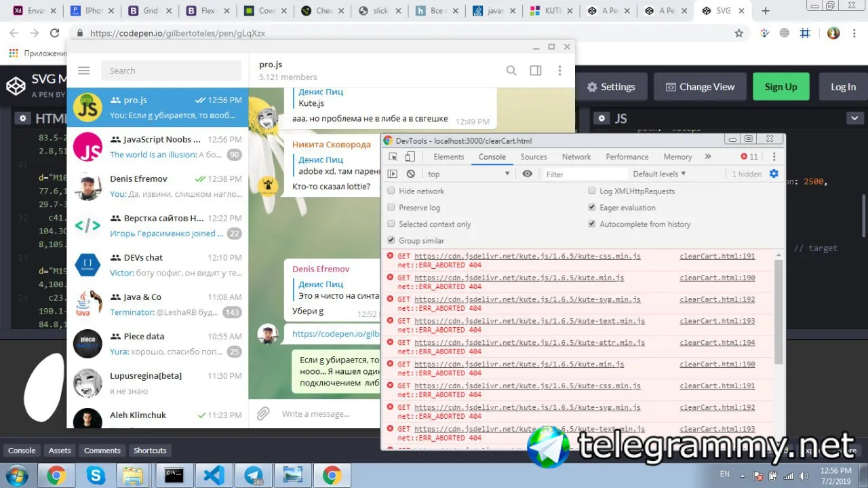Collapse the JS editor with the chevron

[854, 118]
